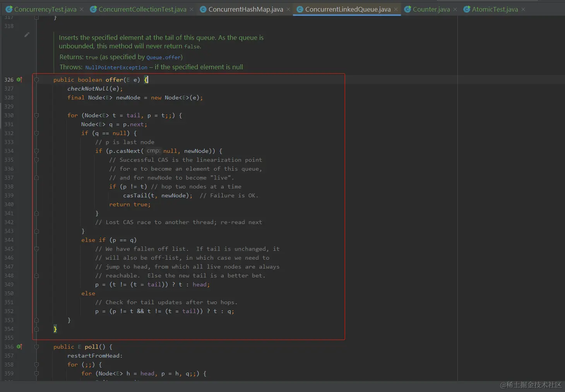The width and height of the screenshot is (565, 392).
Task: Click the checkNotNull(e) call
Action: 95,89
